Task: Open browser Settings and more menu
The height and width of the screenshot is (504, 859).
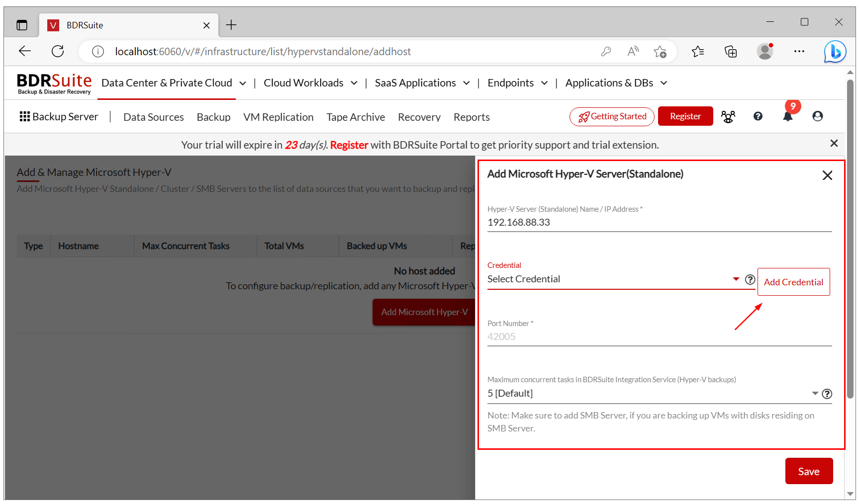Action: click(799, 51)
